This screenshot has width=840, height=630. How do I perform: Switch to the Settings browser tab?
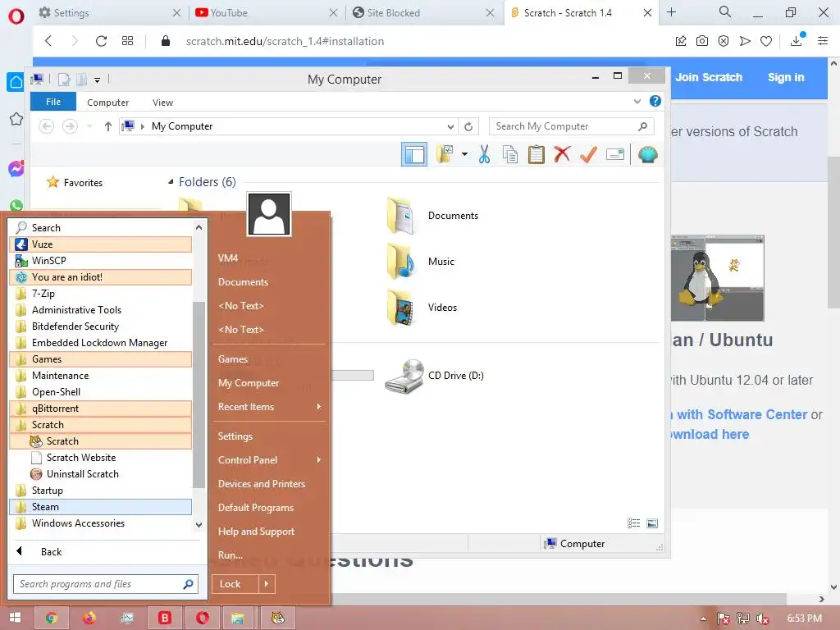(x=109, y=13)
